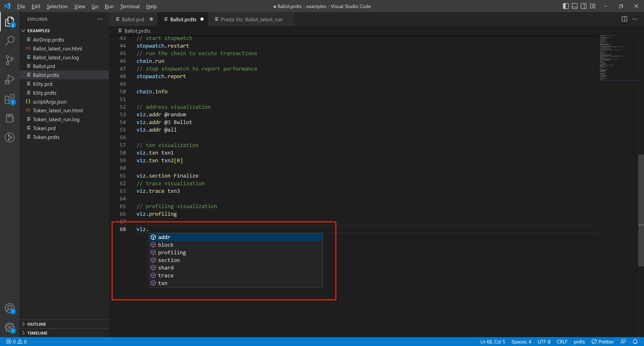
Task: Open the Edit menu
Action: 36,6
